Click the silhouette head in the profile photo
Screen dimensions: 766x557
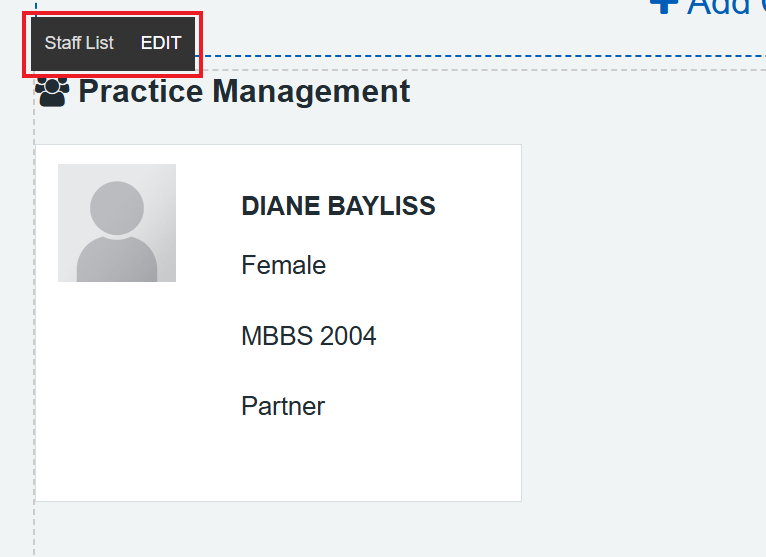[x=117, y=207]
